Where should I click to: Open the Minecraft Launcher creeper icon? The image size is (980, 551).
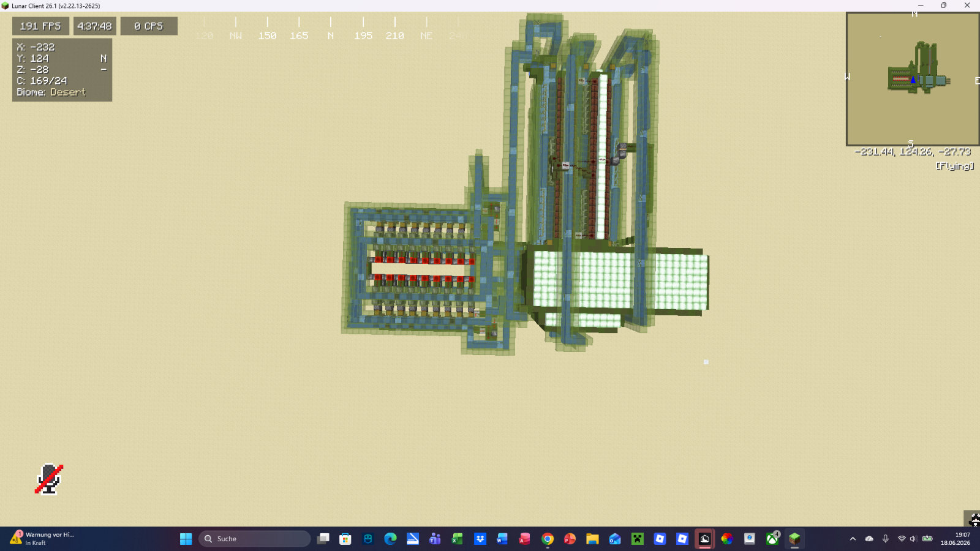tap(638, 539)
